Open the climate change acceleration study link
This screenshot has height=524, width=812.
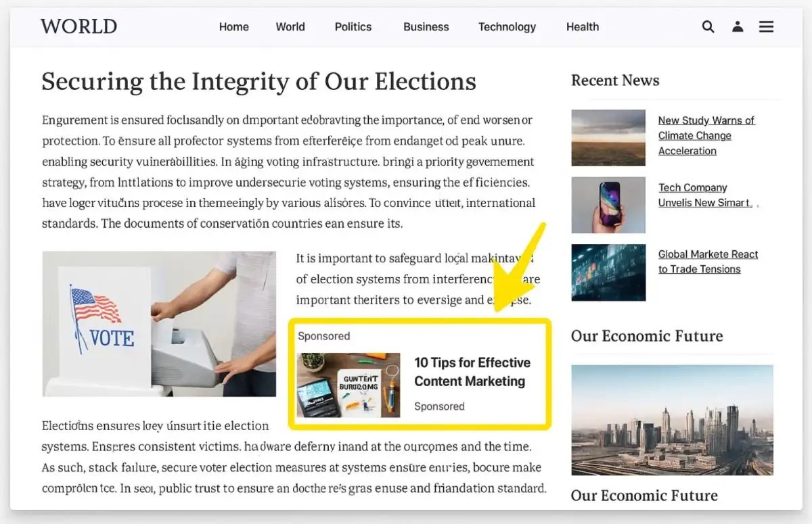pos(706,135)
